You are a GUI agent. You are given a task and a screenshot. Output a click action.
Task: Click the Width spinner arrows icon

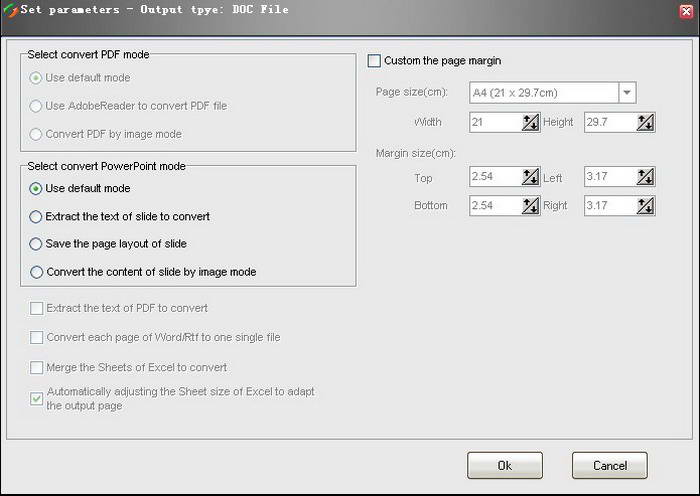click(x=530, y=122)
